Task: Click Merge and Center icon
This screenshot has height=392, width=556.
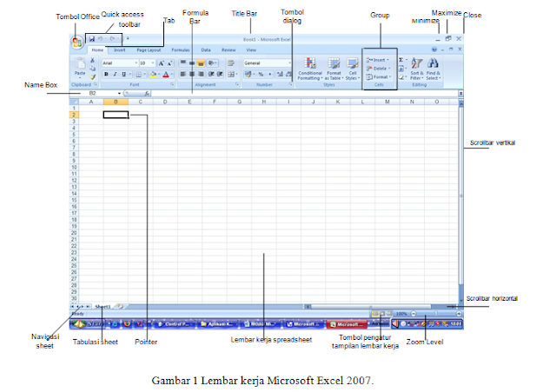Action: 232,74
